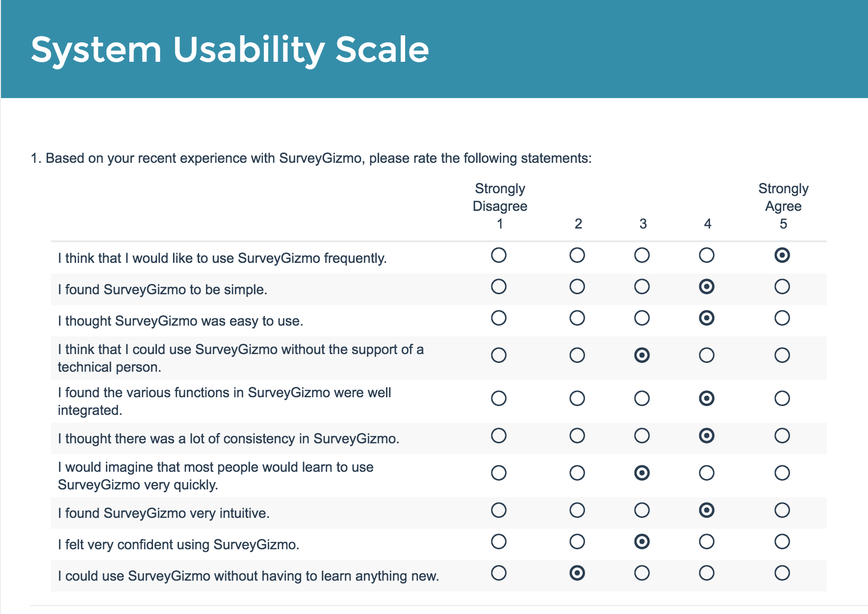The width and height of the screenshot is (868, 614).
Task: Select 3 for 'SurveyGizmo was easy to use'
Action: (642, 318)
